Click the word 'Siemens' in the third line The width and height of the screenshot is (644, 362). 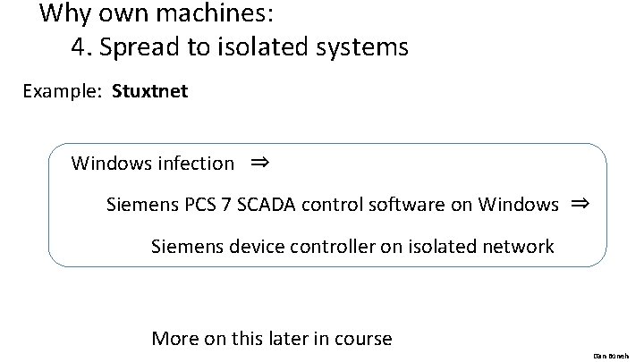[x=187, y=247]
